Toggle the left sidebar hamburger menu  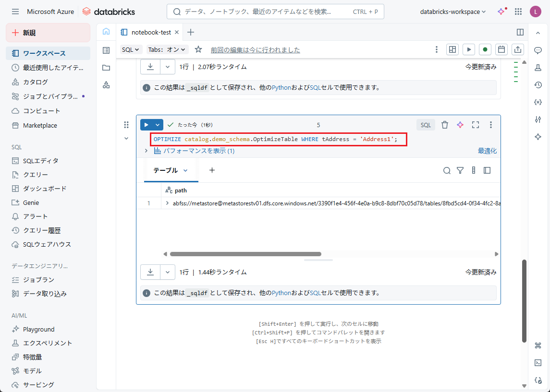tap(15, 12)
